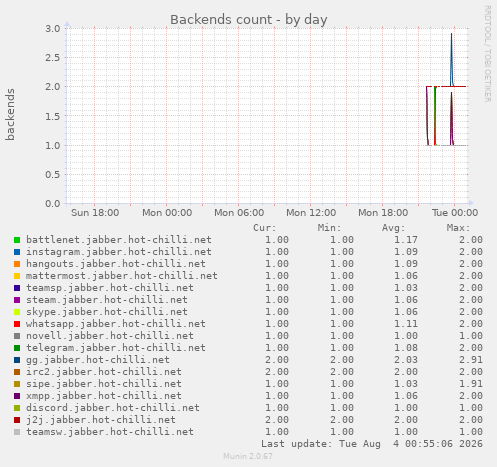
Task: Select battlenet.jabber.hot-chilli.net legend label
Action: pyautogui.click(x=119, y=240)
